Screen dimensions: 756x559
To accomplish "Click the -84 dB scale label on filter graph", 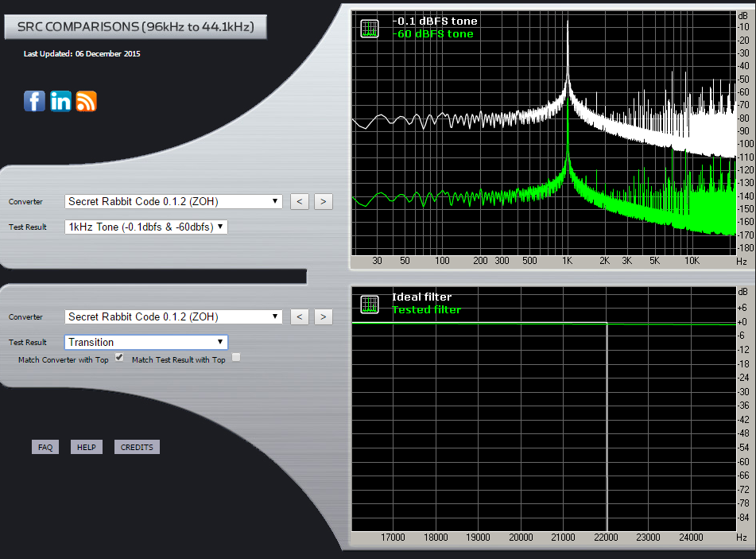I will pyautogui.click(x=743, y=518).
